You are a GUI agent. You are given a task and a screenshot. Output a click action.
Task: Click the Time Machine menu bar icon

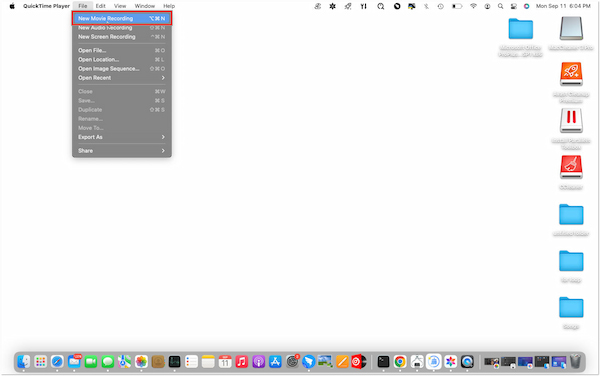(x=441, y=6)
